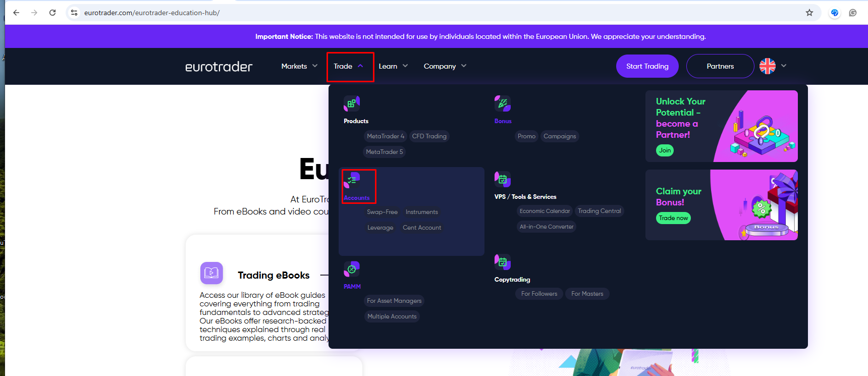Click the Partners button
Image resolution: width=868 pixels, height=376 pixels.
click(720, 66)
